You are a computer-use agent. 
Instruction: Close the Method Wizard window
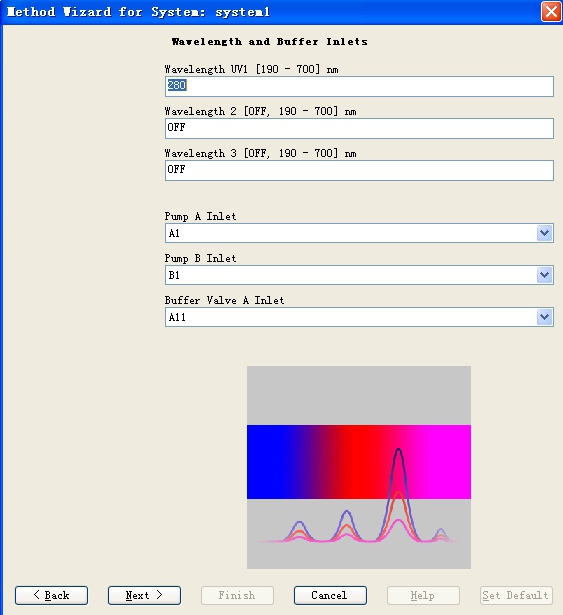pyautogui.click(x=551, y=11)
